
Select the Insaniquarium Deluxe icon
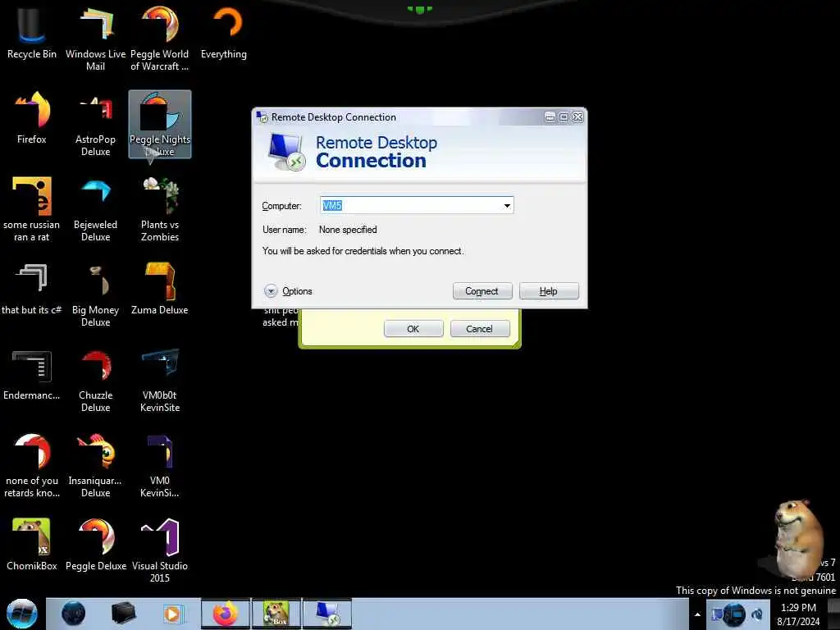coord(95,465)
